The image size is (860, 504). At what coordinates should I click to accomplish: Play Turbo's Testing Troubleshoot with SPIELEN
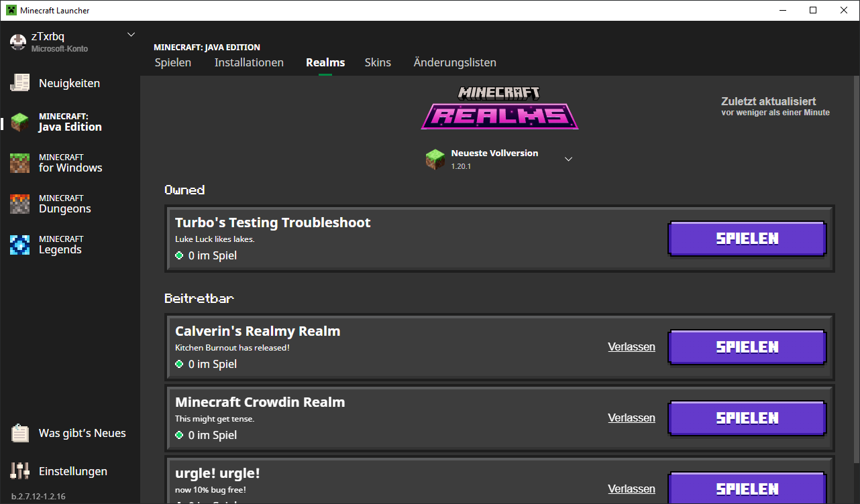pos(747,239)
